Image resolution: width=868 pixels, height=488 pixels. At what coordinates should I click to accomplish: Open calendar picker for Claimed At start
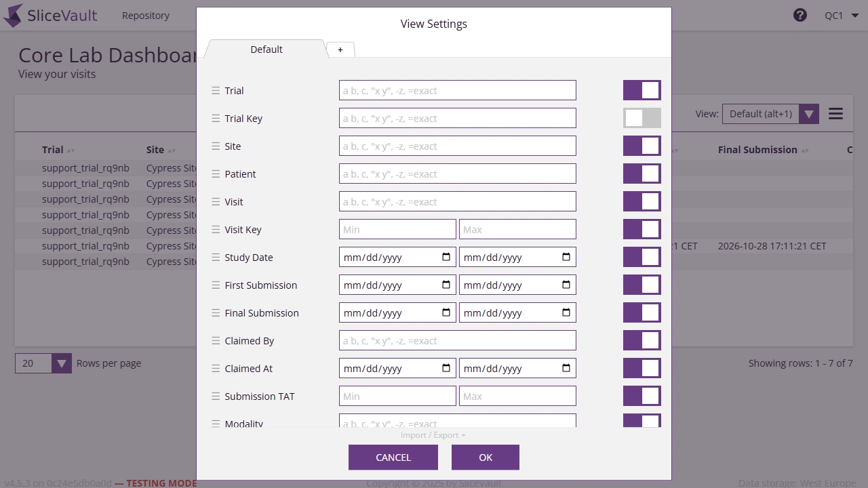click(446, 368)
